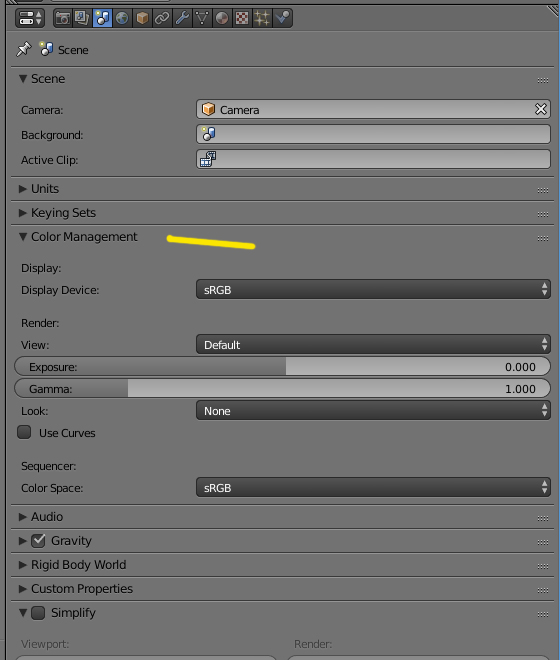Open the Active Clip selector field
Screen dimensions: 560x660
373,159
